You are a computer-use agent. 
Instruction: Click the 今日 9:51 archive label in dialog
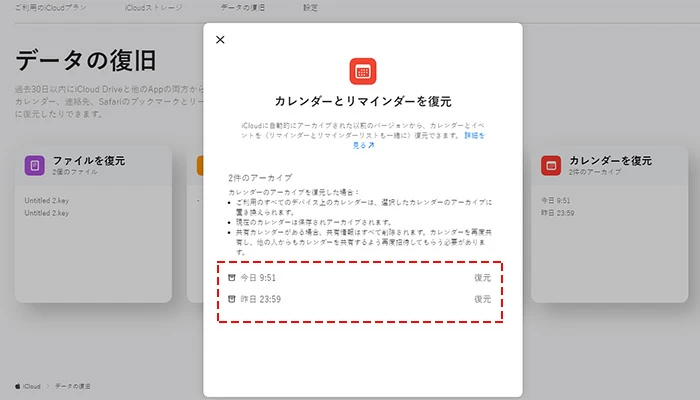pyautogui.click(x=258, y=278)
